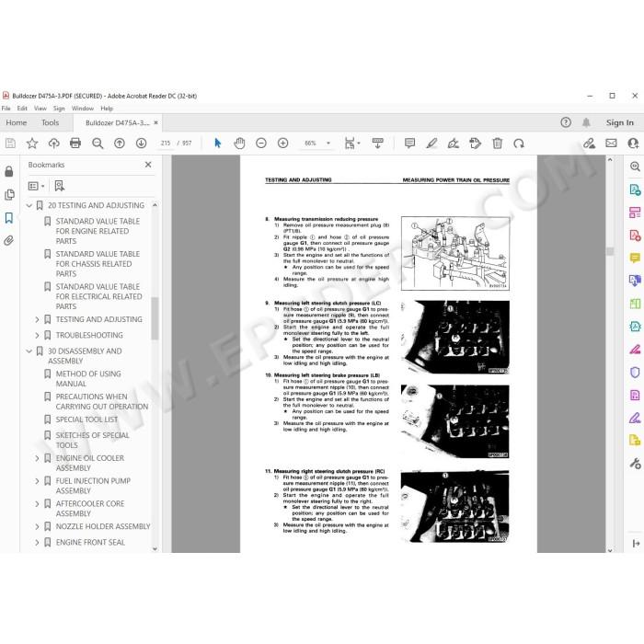
Task: Print the document with printer icon
Action: tap(75, 144)
